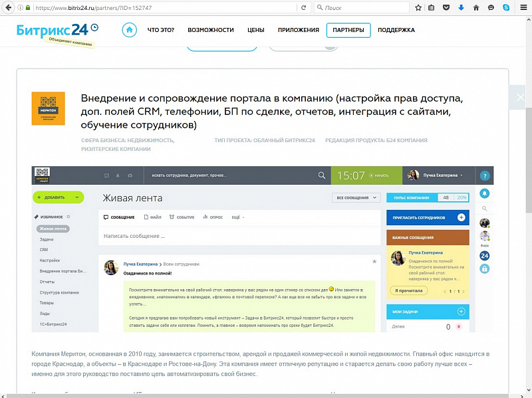Open Живая лента in left menu

point(53,229)
